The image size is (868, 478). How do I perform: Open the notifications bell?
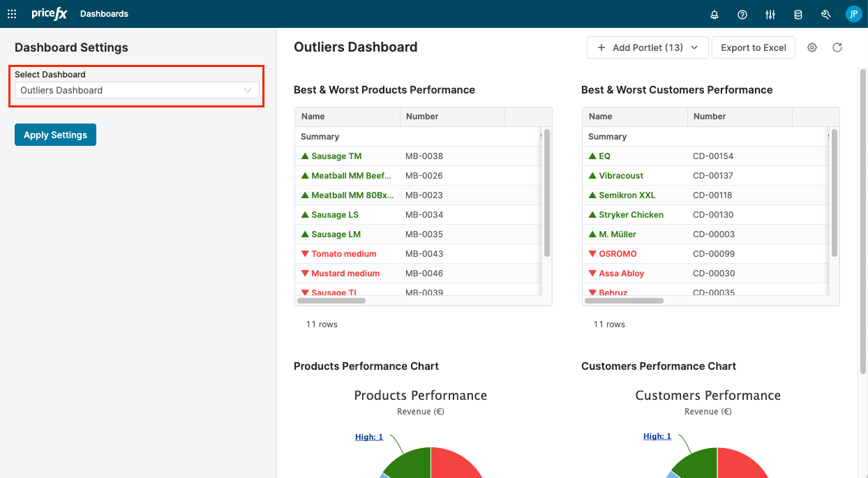tap(714, 14)
